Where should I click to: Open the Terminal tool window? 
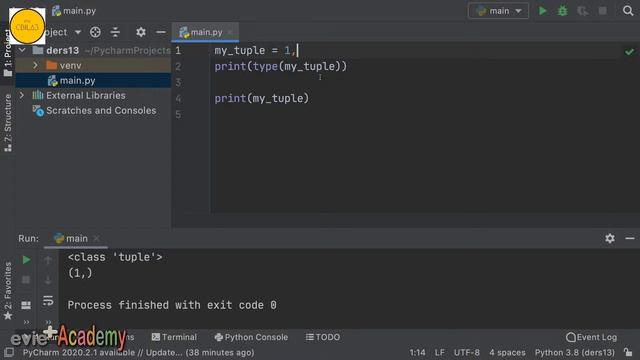(x=174, y=337)
